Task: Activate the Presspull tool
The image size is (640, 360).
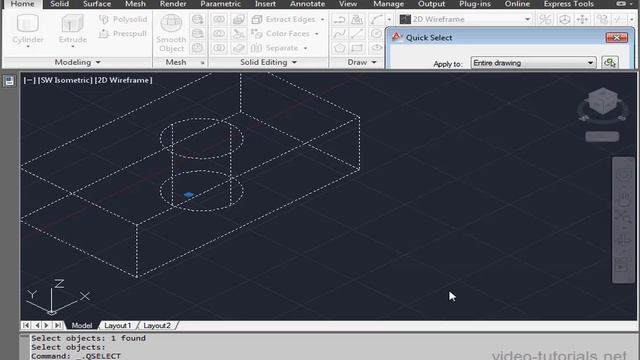Action: click(123, 33)
